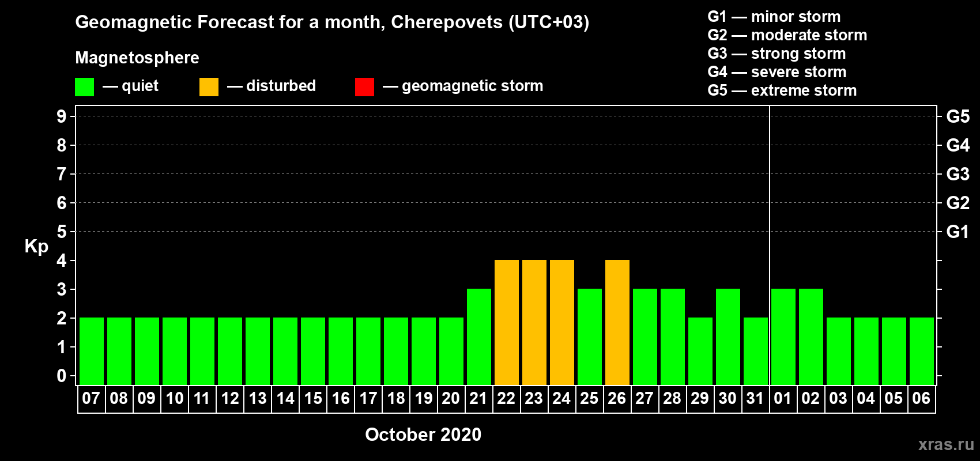Viewport: 980px width, 461px height.
Task: Select the green bar for October 25
Action: point(590,337)
